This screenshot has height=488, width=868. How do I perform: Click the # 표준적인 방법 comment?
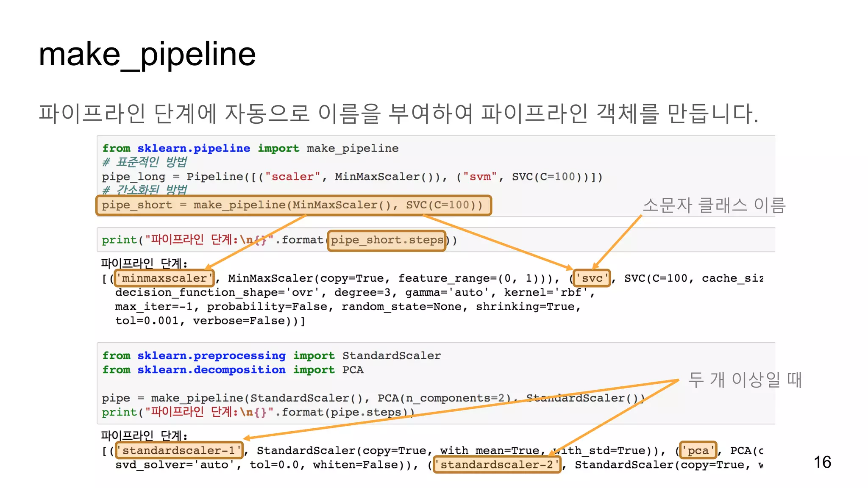(x=145, y=162)
